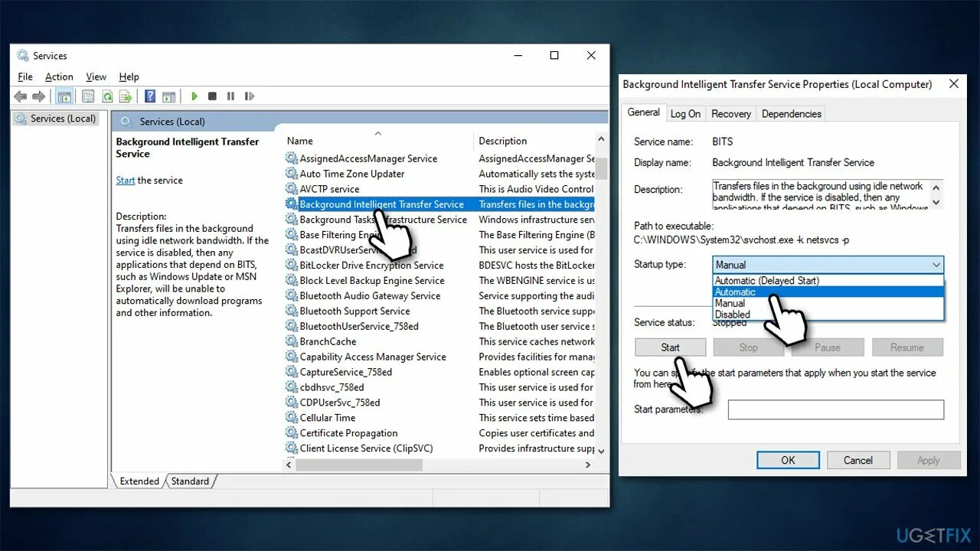Click the Start parameters input field
The width and height of the screenshot is (980, 551).
coord(835,409)
